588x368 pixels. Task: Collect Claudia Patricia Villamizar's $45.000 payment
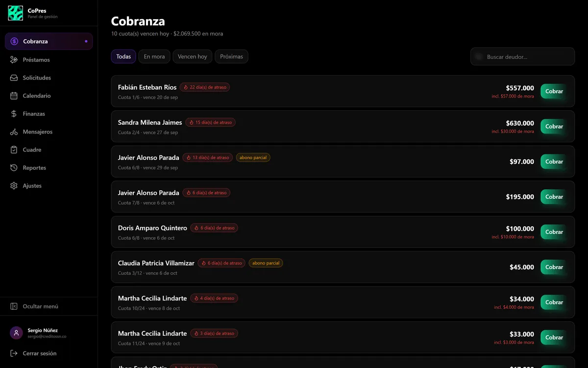pyautogui.click(x=554, y=267)
